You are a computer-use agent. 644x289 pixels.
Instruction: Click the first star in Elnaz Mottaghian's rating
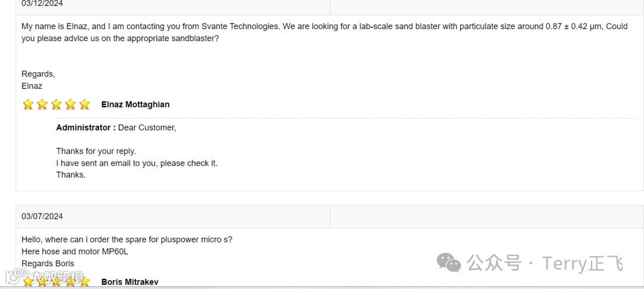point(28,105)
